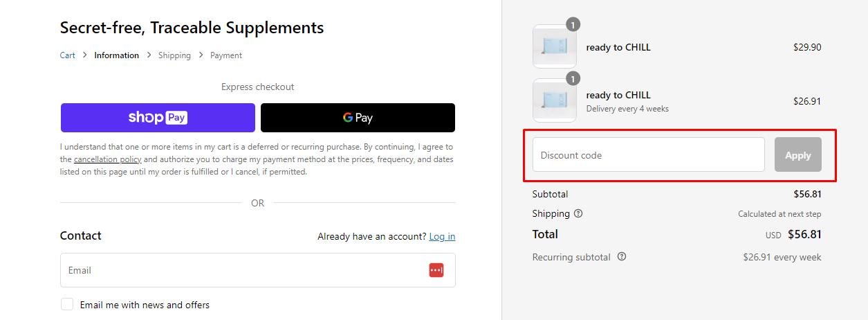
Task: Click the subscription ready to CHILL thumbnail
Action: click(555, 100)
